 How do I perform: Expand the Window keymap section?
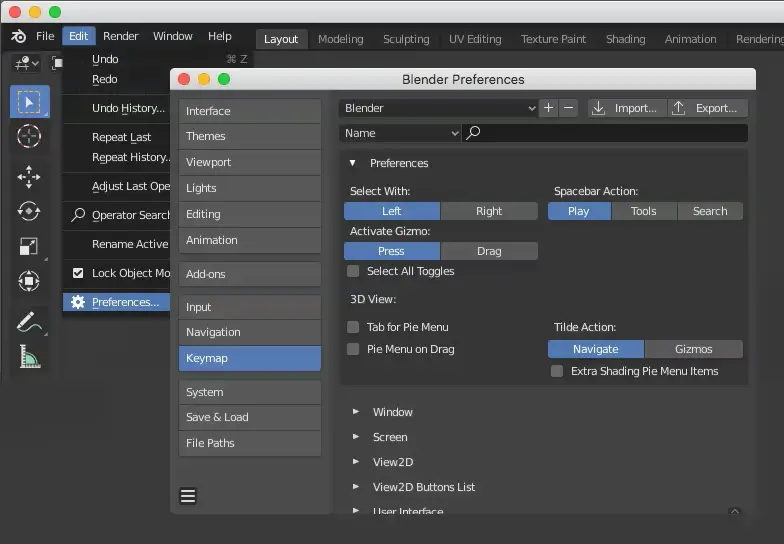[x=356, y=412]
